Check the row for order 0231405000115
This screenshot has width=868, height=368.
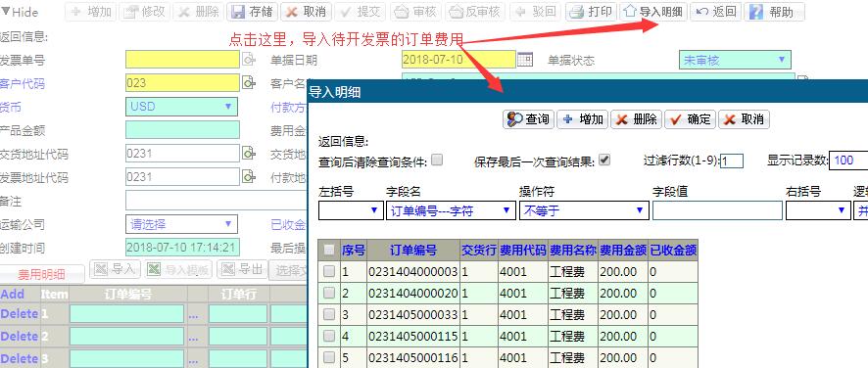(x=329, y=336)
